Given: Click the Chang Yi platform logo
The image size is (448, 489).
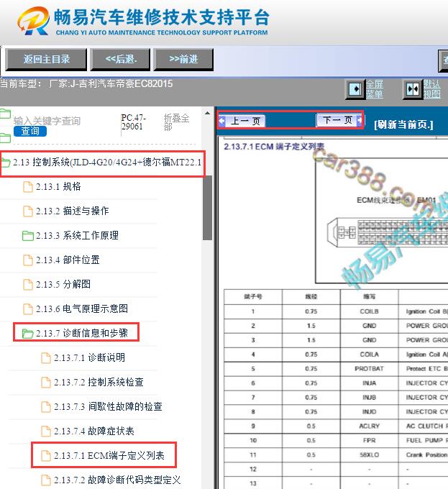Looking at the screenshot, I should pos(34,21).
